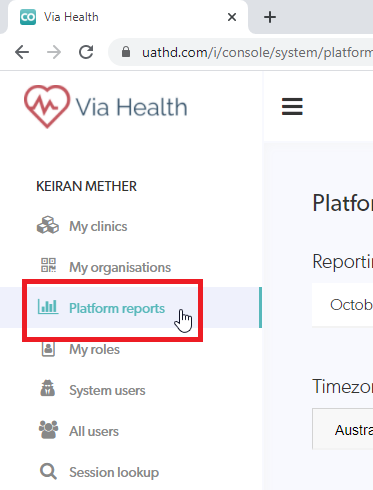This screenshot has height=490, width=373.
Task: Toggle the hamburger menu icon
Action: click(x=292, y=107)
